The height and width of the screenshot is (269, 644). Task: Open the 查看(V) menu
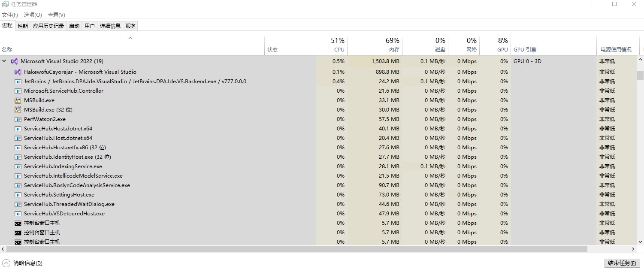coord(57,15)
